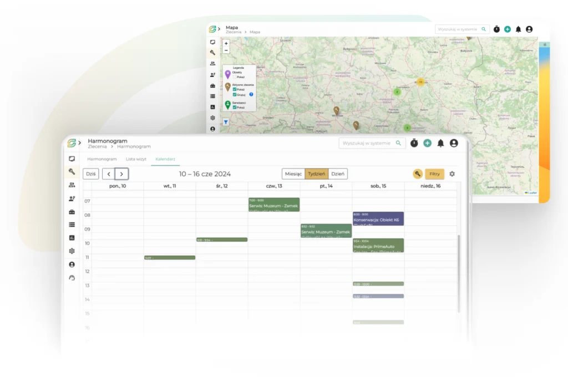This screenshot has width=568, height=392.
Task: Expand the Mapa window sidebar chevron
Action: [x=219, y=28]
